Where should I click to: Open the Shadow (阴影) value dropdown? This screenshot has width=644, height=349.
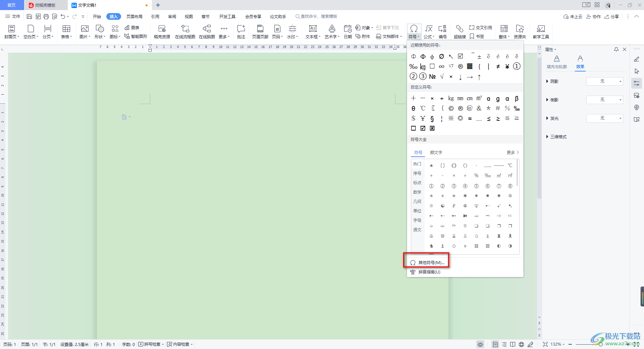tap(605, 81)
